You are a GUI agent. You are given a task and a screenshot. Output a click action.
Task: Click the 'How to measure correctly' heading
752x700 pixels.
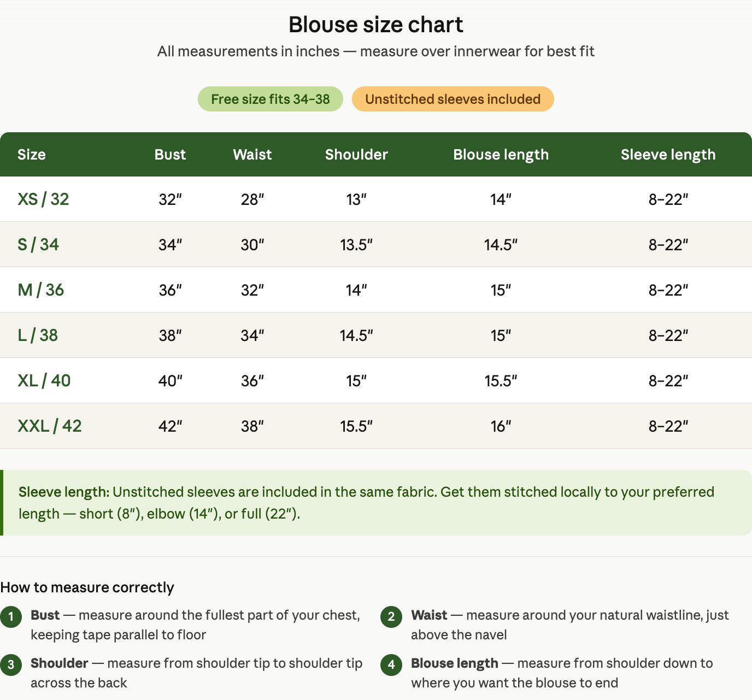[87, 587]
